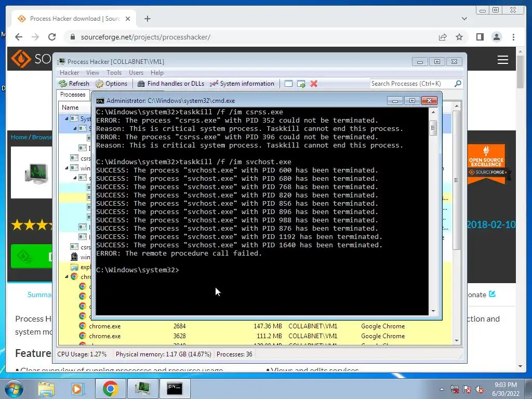Open Windows Start menu
532x399 pixels.
point(14,389)
